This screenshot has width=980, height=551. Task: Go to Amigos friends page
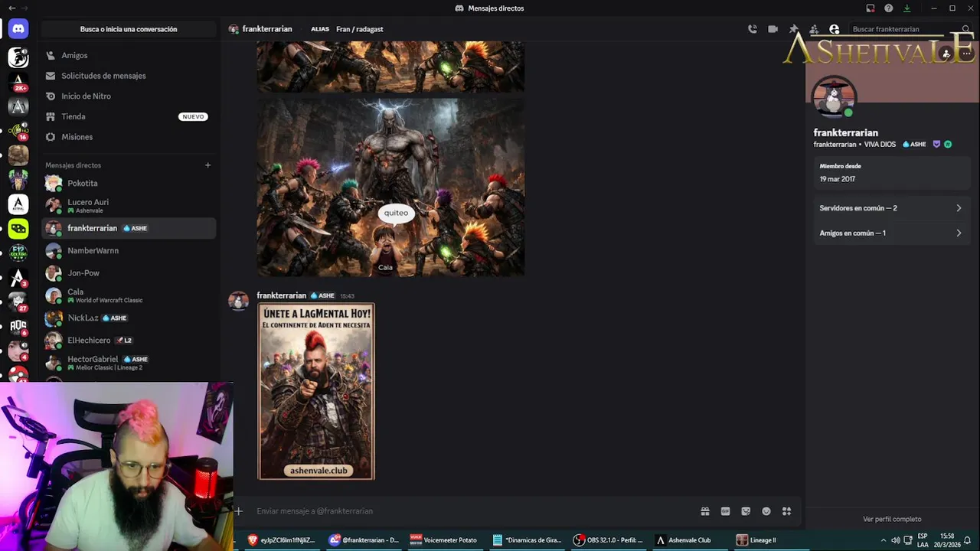tap(129, 55)
